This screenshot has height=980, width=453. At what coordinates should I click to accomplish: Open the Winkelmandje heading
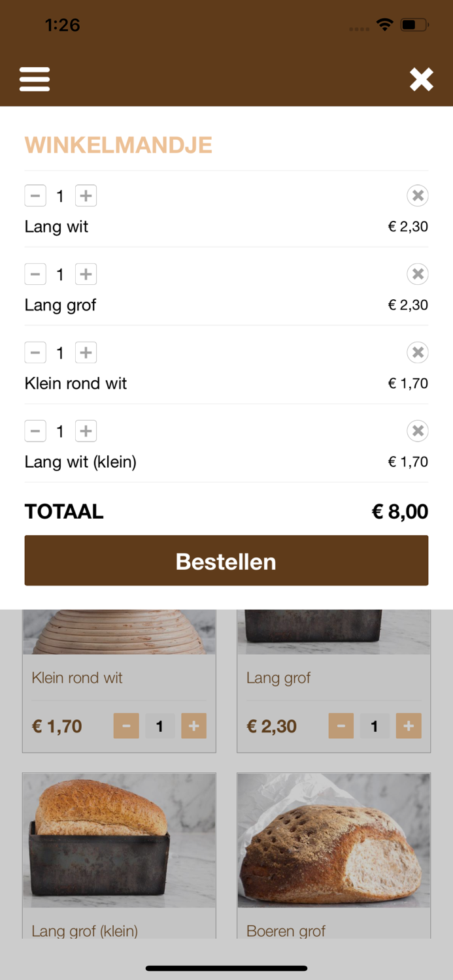pos(118,145)
